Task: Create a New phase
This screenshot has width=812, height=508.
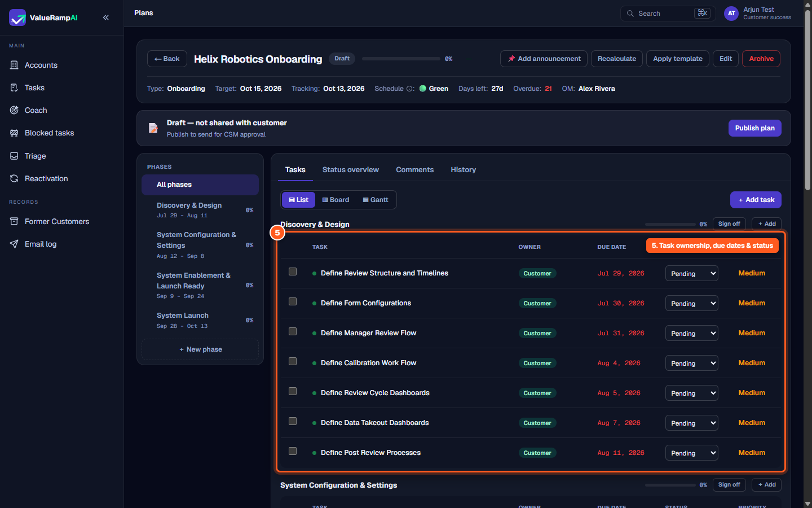Action: 200,349
